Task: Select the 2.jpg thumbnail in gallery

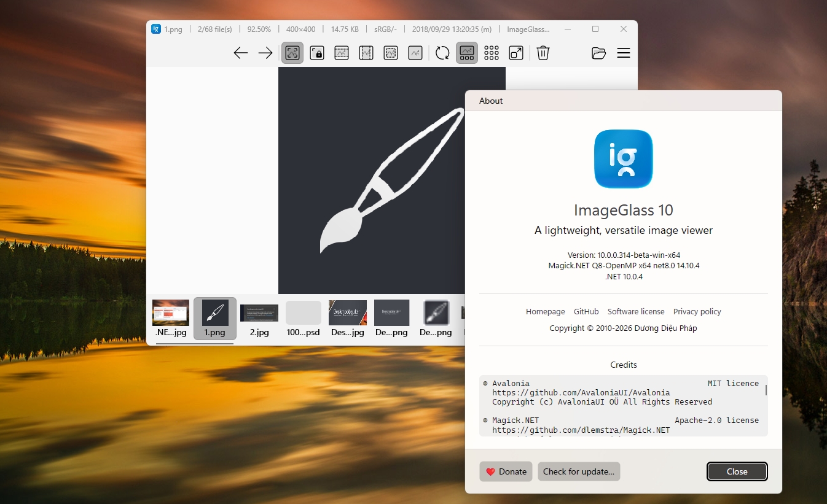Action: (x=259, y=319)
